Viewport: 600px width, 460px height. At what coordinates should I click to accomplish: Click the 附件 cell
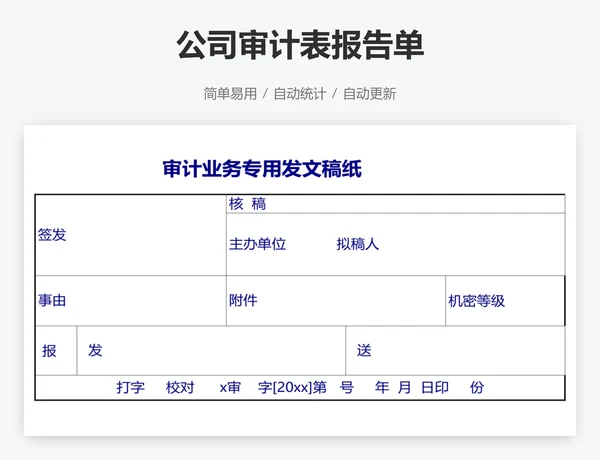coord(336,301)
